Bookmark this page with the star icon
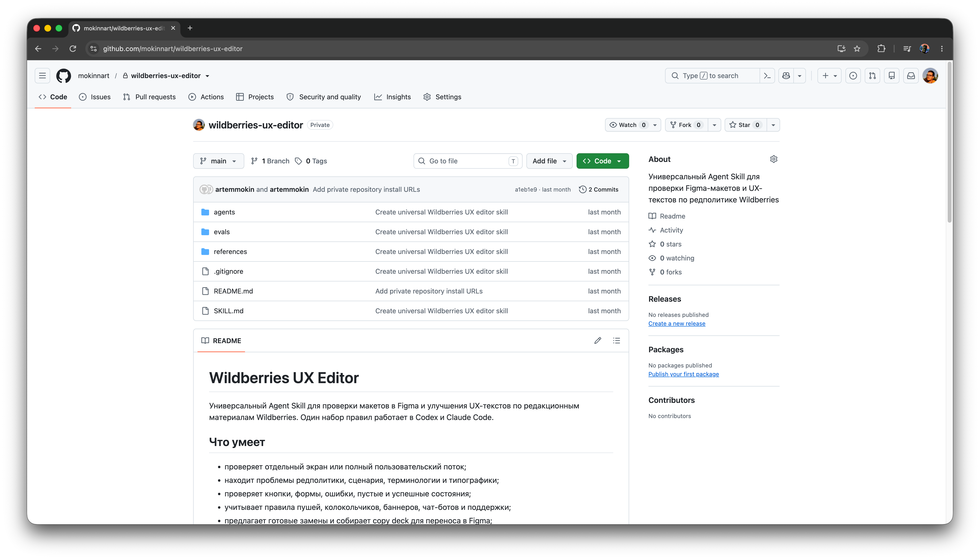This screenshot has width=980, height=560. pos(857,49)
